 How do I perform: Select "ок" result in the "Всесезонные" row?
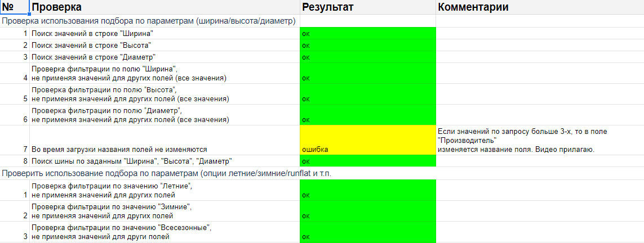coord(367,232)
